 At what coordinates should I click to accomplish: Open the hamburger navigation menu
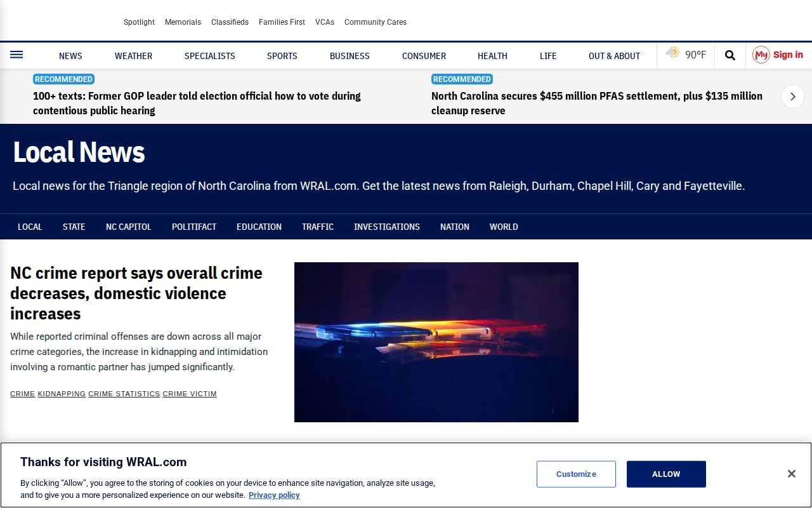pos(16,55)
